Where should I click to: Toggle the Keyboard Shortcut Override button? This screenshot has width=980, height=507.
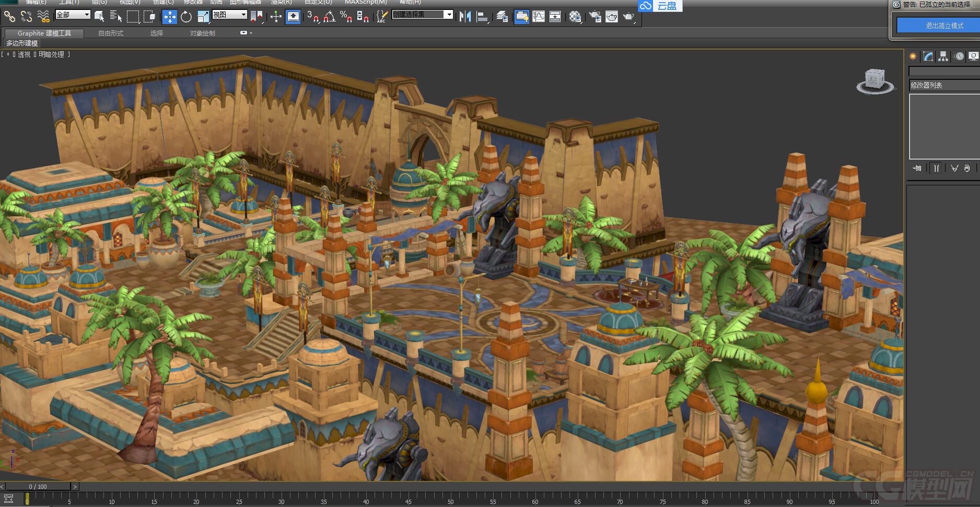(x=293, y=17)
